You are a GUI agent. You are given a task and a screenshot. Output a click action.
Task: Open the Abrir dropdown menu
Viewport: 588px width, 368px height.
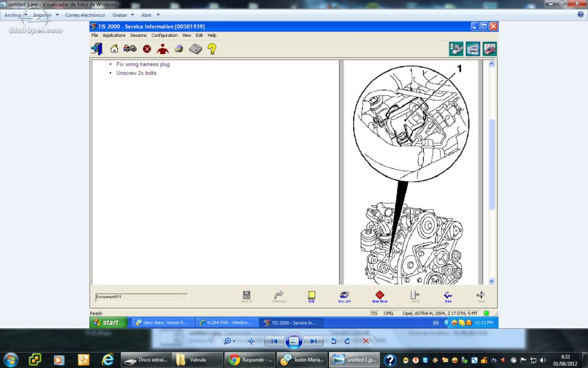coord(150,15)
